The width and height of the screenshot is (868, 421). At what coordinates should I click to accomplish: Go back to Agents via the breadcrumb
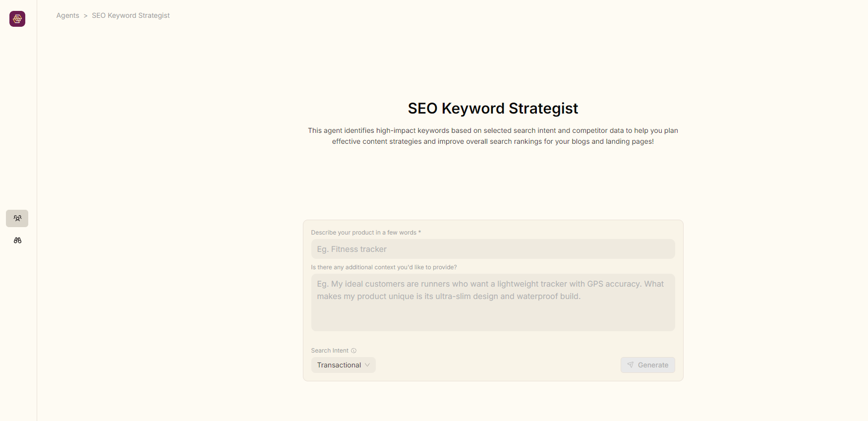(67, 15)
